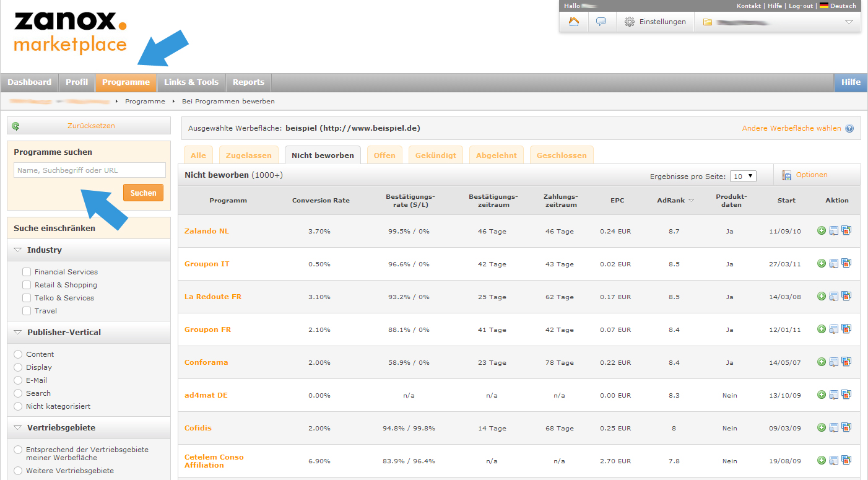868x480 pixels.
Task: Open details icon for La Redoute FR
Action: 834,296
